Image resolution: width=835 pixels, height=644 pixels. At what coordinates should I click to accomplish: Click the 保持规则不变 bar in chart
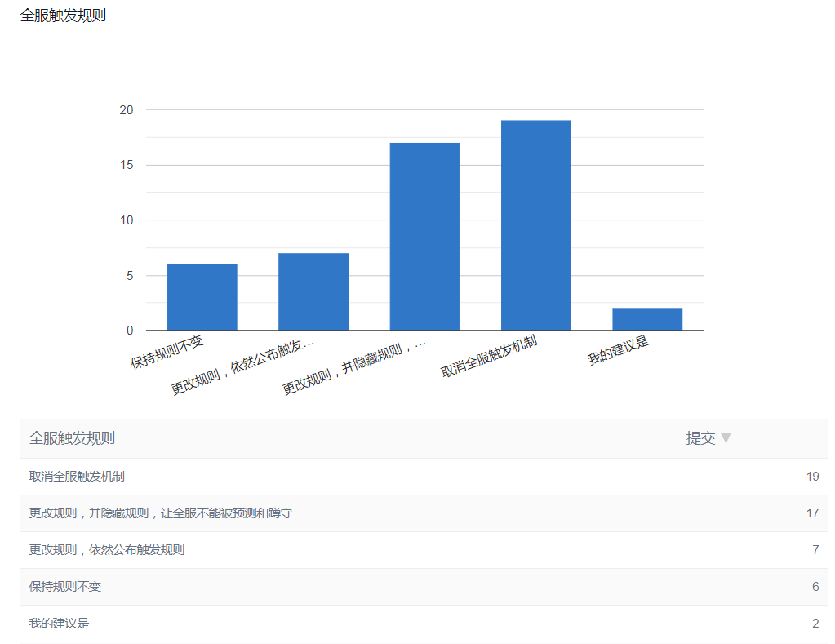click(x=202, y=297)
